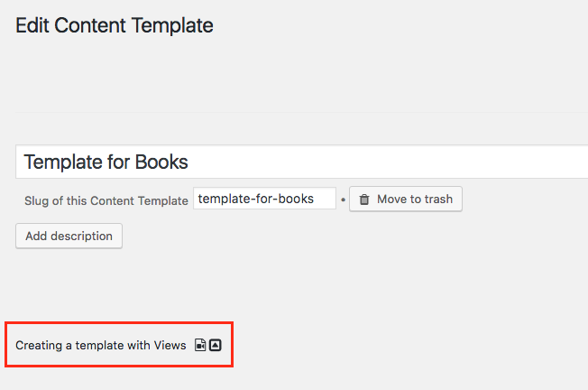The height and width of the screenshot is (390, 588).
Task: Select the Edit Content Template heading
Action: click(x=115, y=25)
